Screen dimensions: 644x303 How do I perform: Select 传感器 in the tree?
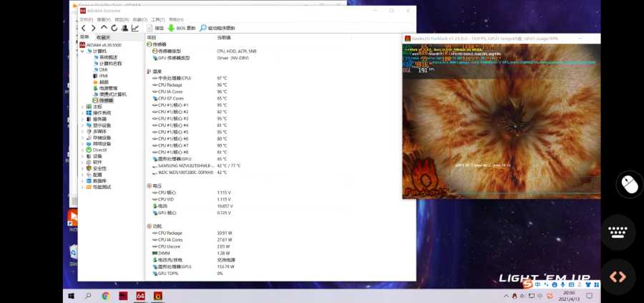pyautogui.click(x=103, y=100)
